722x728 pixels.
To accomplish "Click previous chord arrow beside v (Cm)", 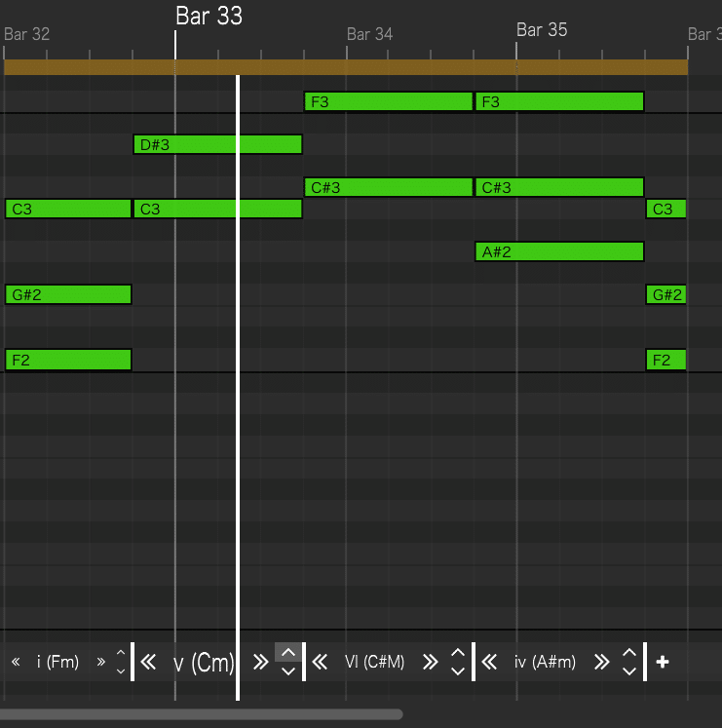I will click(x=148, y=662).
